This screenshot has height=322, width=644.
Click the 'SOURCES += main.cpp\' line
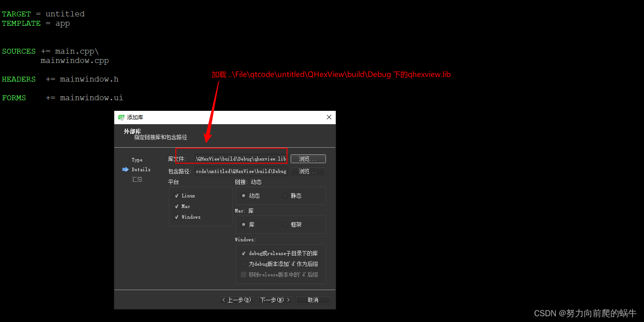point(50,51)
